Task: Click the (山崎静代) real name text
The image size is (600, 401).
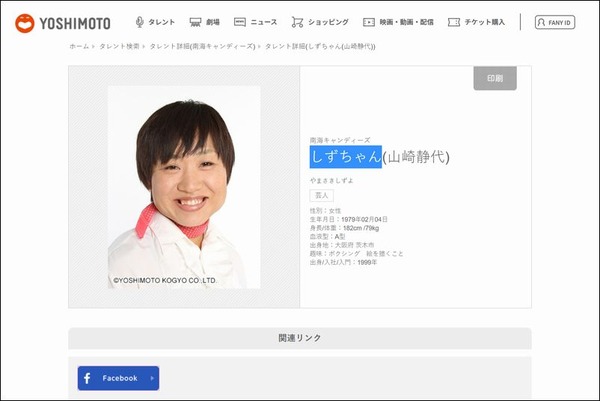Action: pos(416,157)
